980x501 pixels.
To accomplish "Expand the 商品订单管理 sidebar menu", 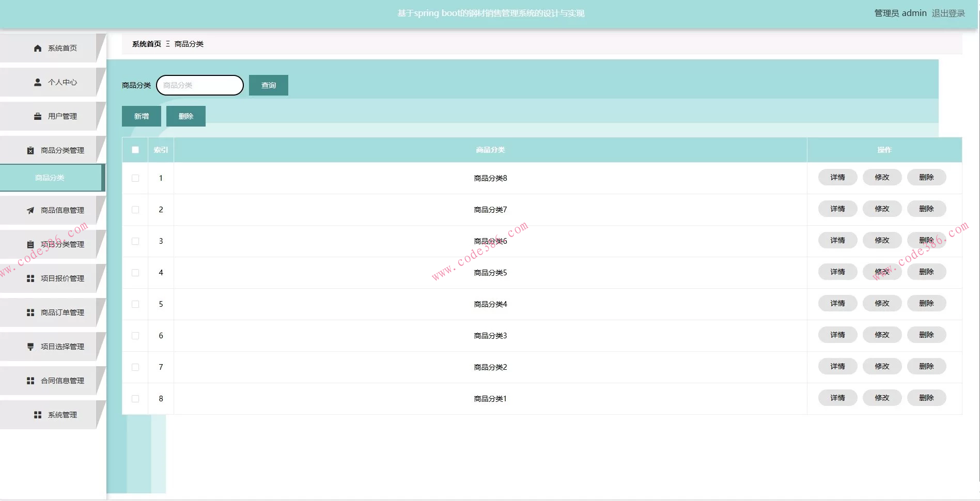I will click(x=62, y=312).
